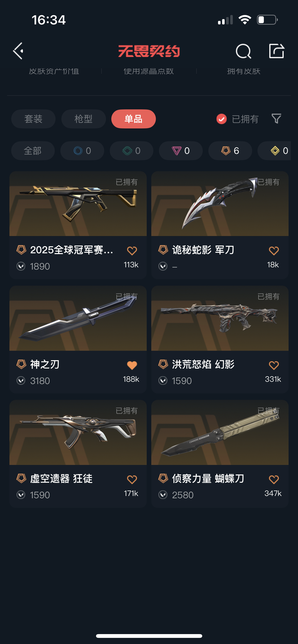Filter by orange tier with 6 skins
The image size is (298, 644).
click(x=230, y=151)
